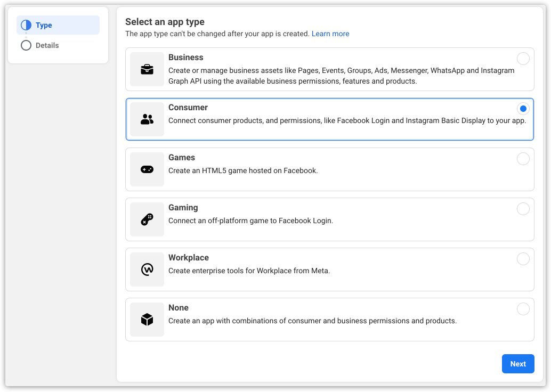This screenshot has width=551, height=392.
Task: Select the Business radio button
Action: point(523,59)
